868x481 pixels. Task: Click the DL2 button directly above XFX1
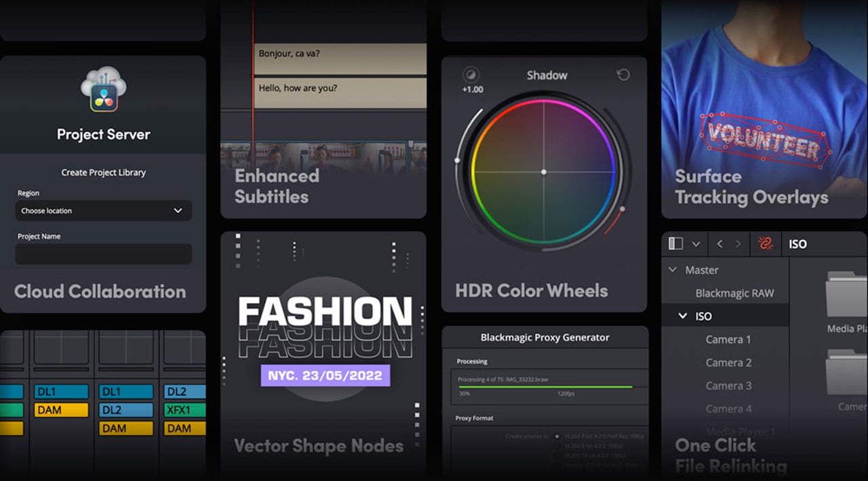click(x=185, y=392)
